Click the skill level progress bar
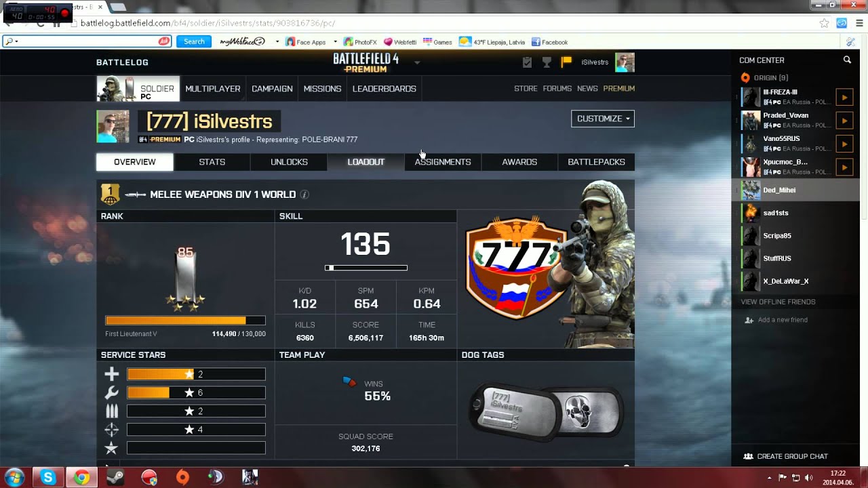The height and width of the screenshot is (488, 868). click(x=366, y=268)
